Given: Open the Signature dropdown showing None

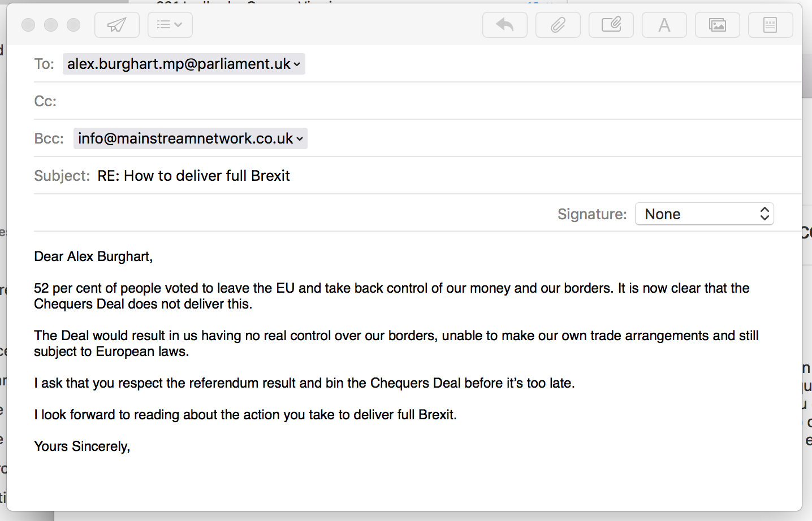Looking at the screenshot, I should tap(704, 214).
